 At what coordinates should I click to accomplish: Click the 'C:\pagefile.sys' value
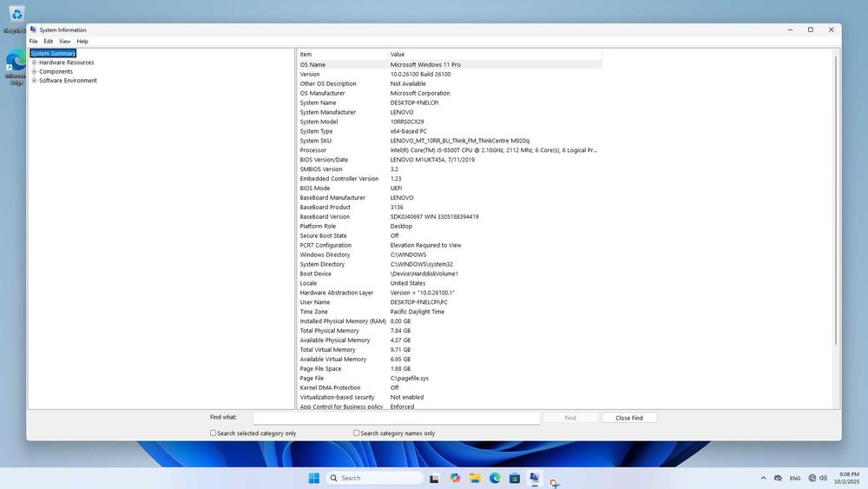coord(409,378)
